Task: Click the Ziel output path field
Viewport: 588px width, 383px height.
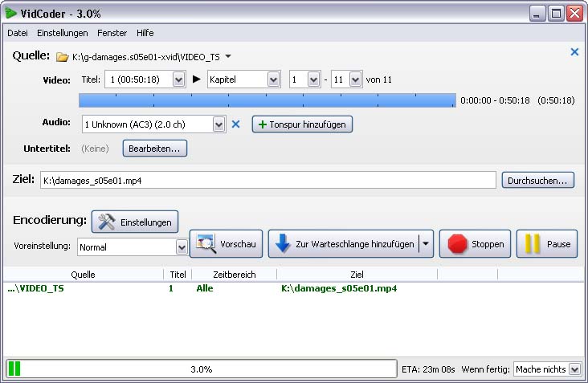Action: click(268, 180)
